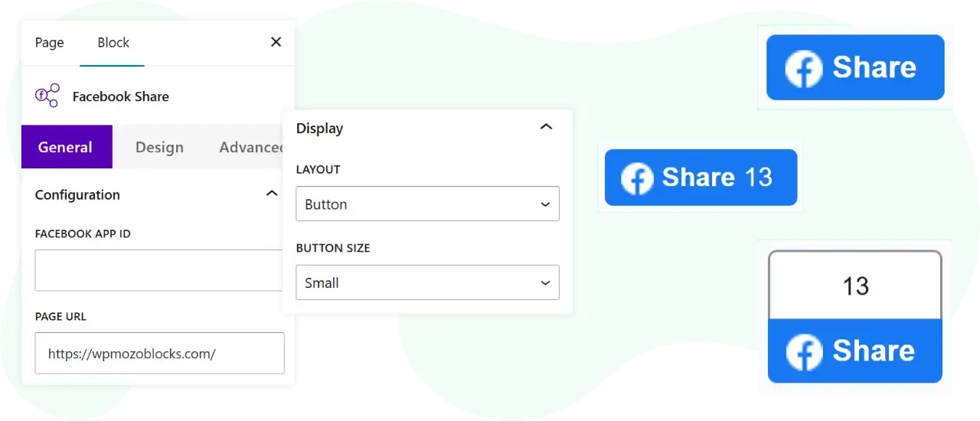Click Facebook logo in top Share button
The image size is (980, 421).
click(x=804, y=69)
